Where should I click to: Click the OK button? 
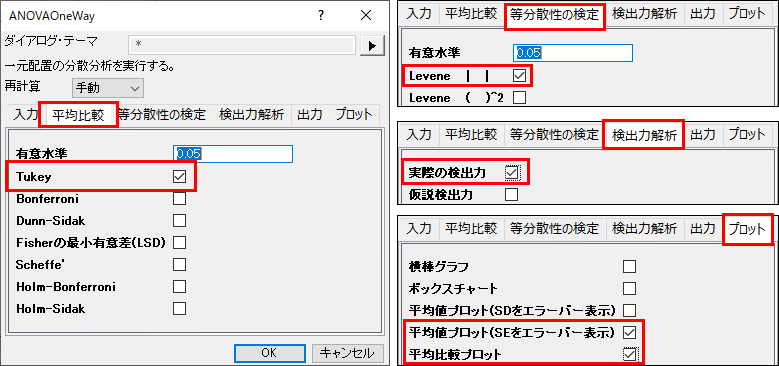pyautogui.click(x=269, y=353)
